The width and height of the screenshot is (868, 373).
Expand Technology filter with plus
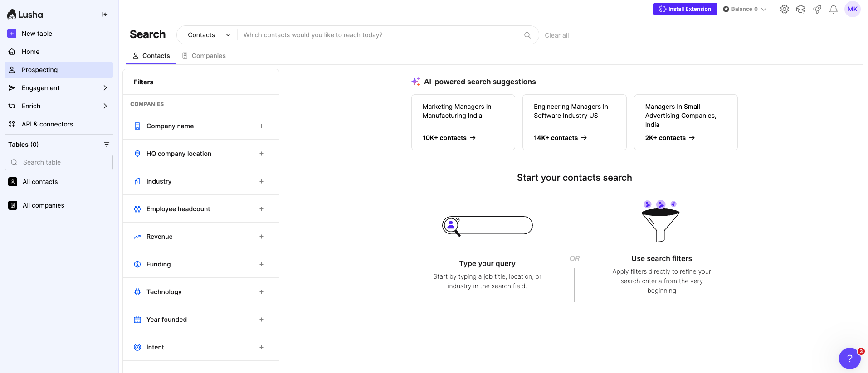[x=262, y=292]
